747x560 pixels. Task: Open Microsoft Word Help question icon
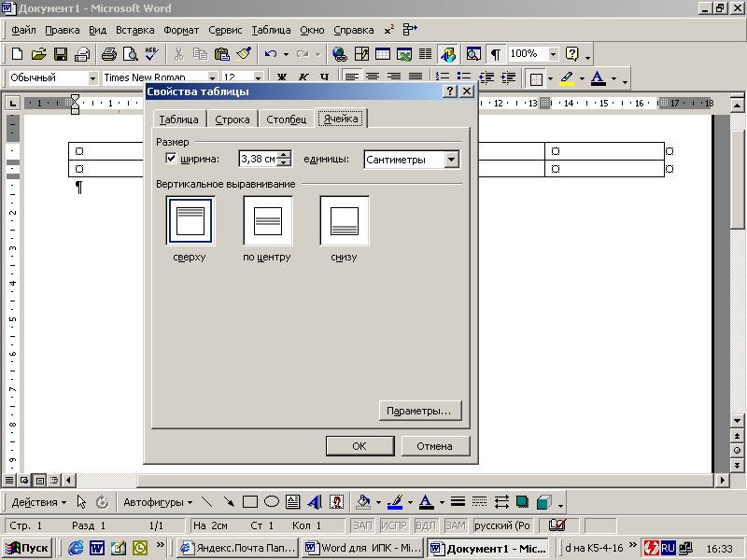(571, 54)
